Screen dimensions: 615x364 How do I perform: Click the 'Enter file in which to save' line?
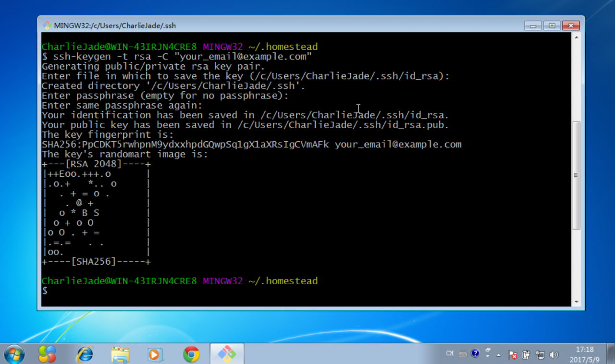[246, 76]
